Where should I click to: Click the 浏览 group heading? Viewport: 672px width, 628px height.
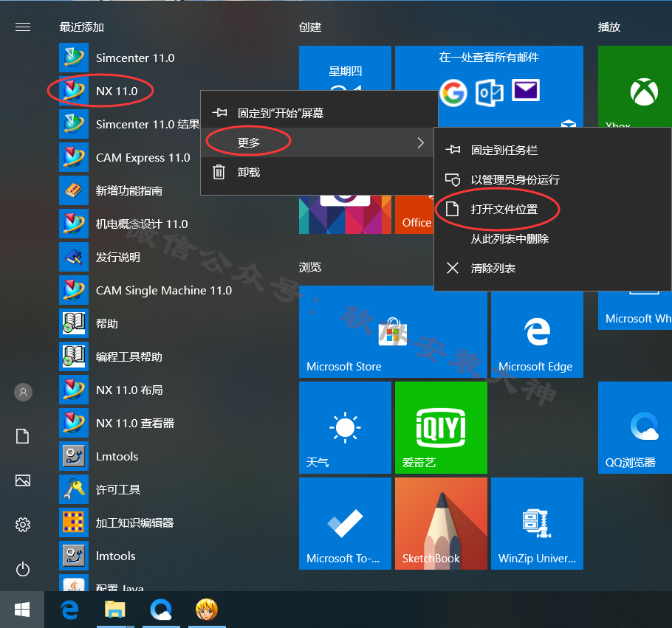point(310,267)
